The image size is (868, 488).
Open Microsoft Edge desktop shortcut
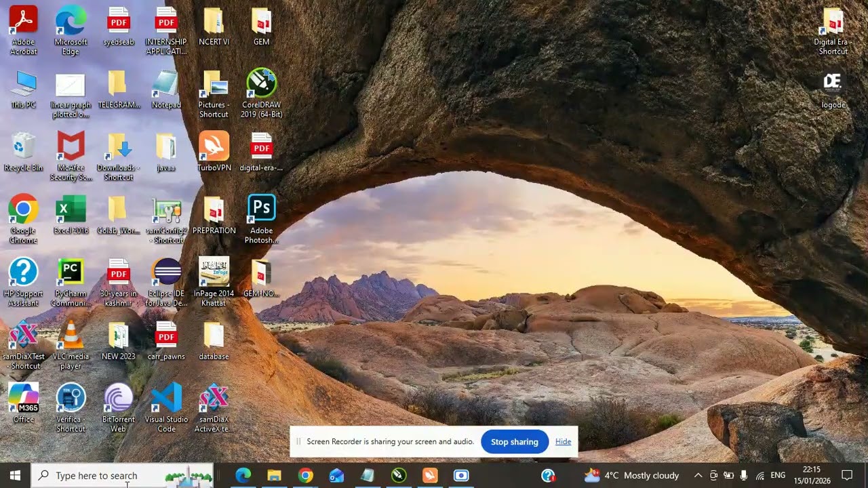(71, 30)
